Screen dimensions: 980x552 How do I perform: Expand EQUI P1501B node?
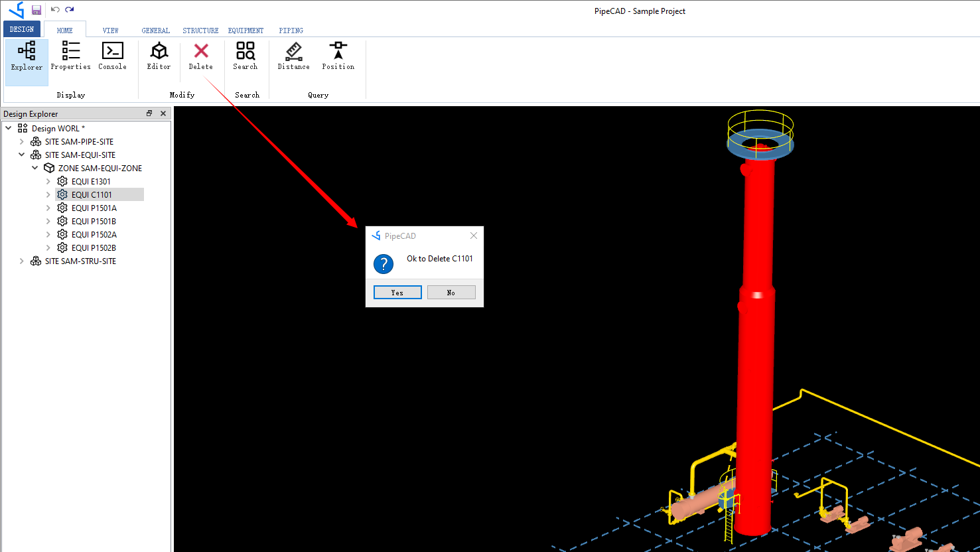(x=48, y=221)
